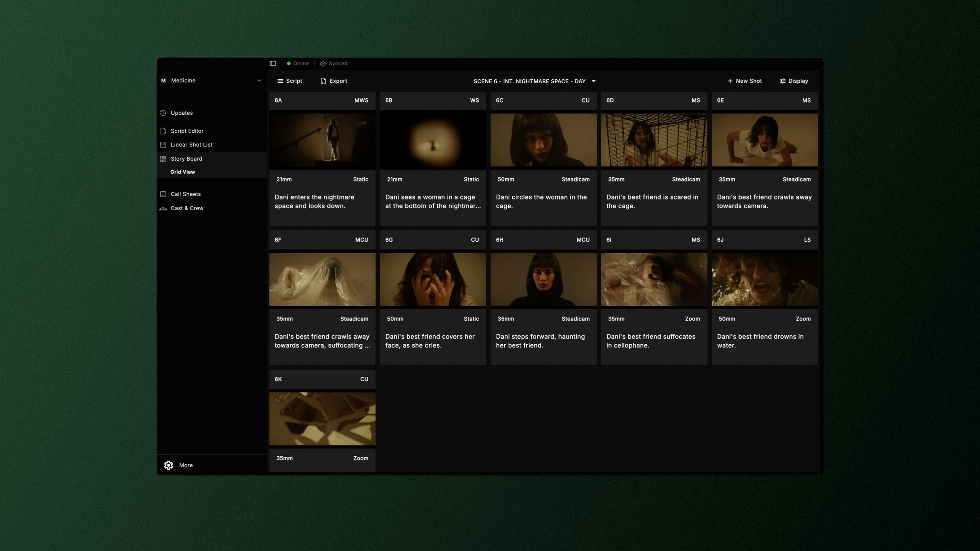The image size is (980, 551).
Task: Click Static movement on shot 6G
Action: pos(471,319)
